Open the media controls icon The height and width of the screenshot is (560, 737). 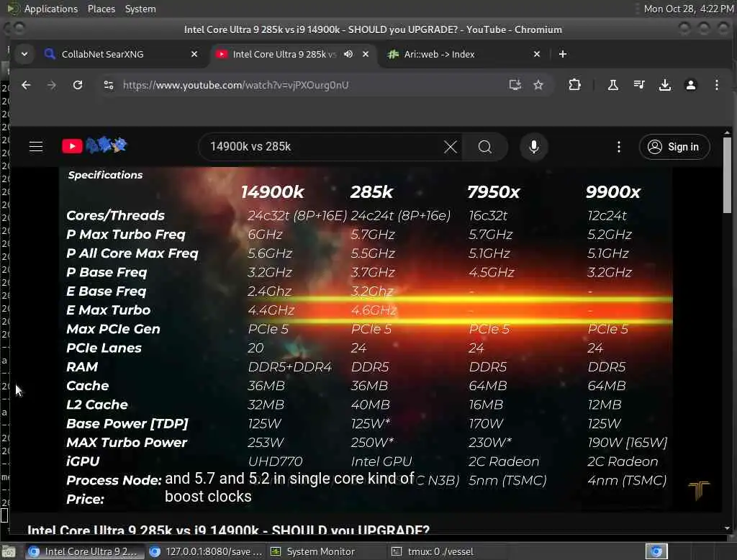tap(639, 85)
